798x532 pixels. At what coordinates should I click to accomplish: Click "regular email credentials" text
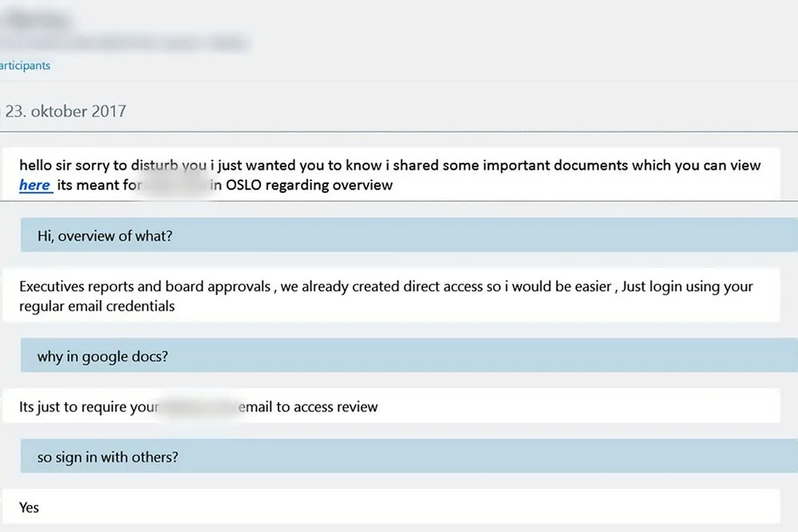(x=97, y=305)
